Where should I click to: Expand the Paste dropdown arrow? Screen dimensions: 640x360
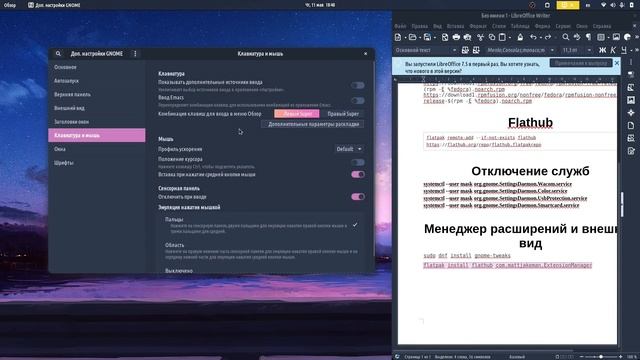click(x=510, y=38)
